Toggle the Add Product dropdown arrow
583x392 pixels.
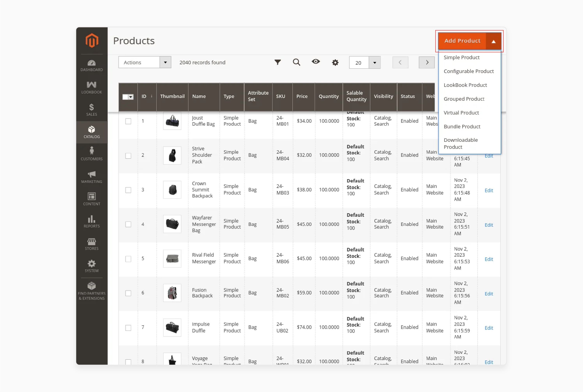tap(493, 41)
